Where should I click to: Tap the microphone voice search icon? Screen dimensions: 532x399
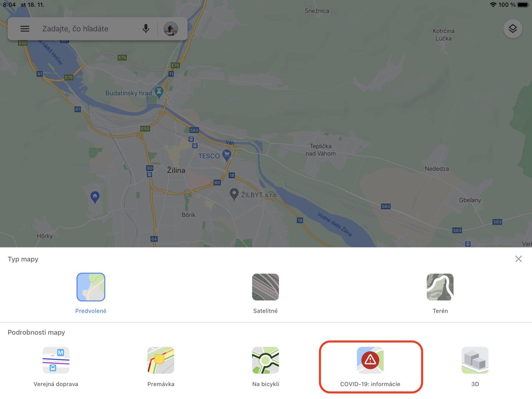point(146,29)
